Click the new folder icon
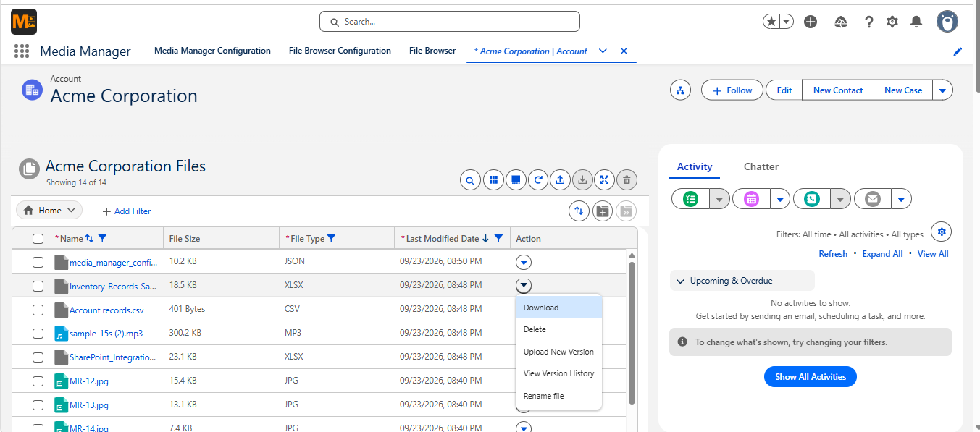980x432 pixels. (x=602, y=211)
